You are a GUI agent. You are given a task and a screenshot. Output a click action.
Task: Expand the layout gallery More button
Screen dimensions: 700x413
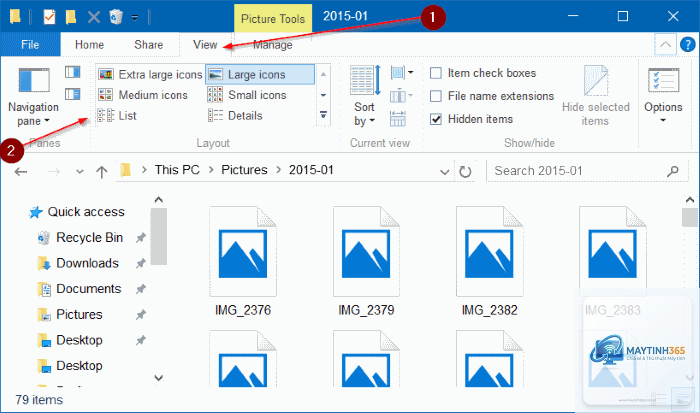point(323,115)
